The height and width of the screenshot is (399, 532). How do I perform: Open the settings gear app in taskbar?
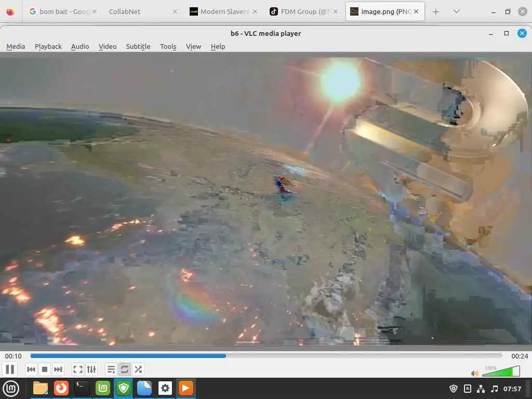point(165,388)
